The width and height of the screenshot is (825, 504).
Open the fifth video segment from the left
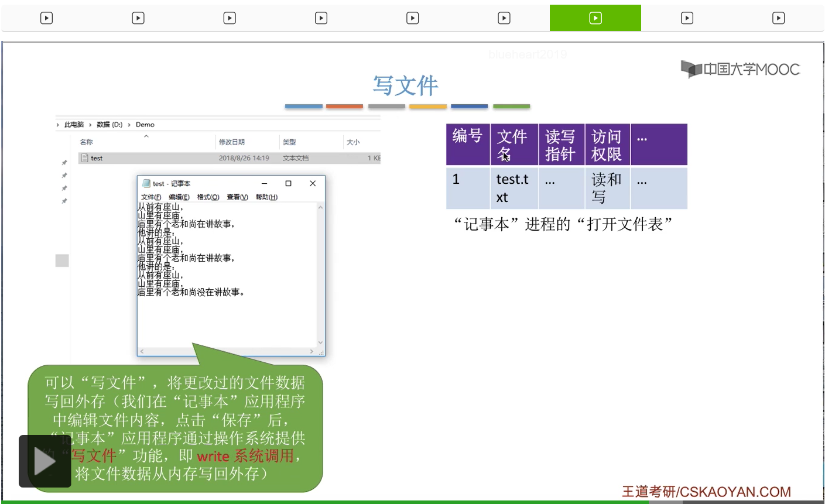(412, 18)
